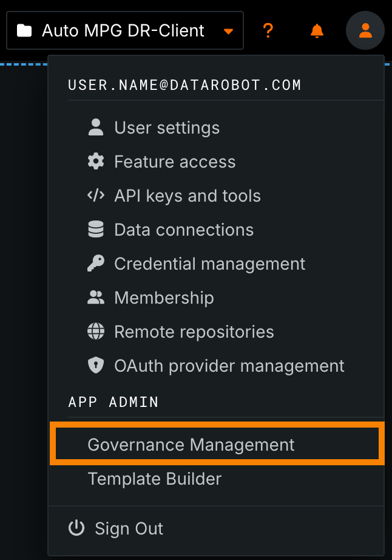The width and height of the screenshot is (392, 560).
Task: Click the gear icon beside Feature access
Action: (x=96, y=162)
